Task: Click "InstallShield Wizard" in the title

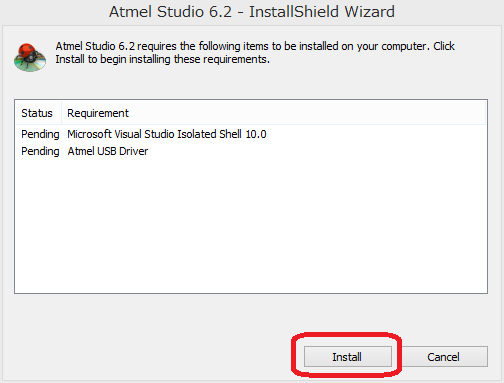Action: click(322, 12)
